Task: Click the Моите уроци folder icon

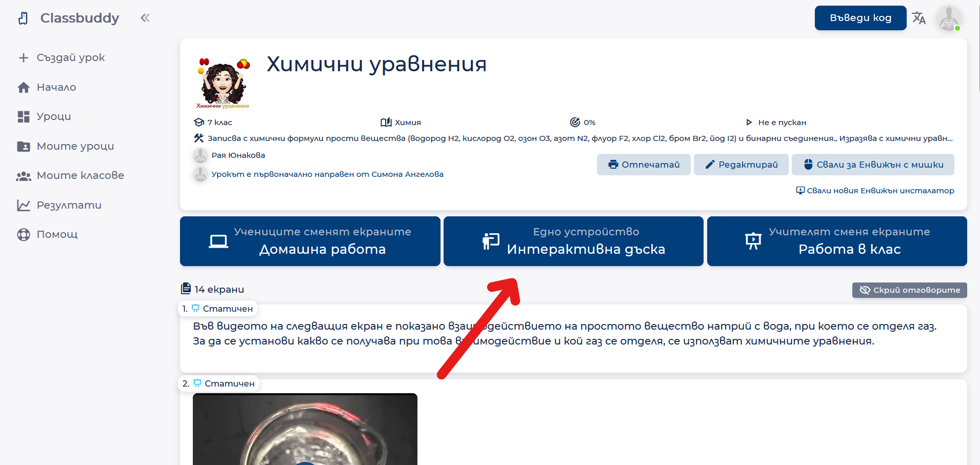Action: click(x=24, y=146)
